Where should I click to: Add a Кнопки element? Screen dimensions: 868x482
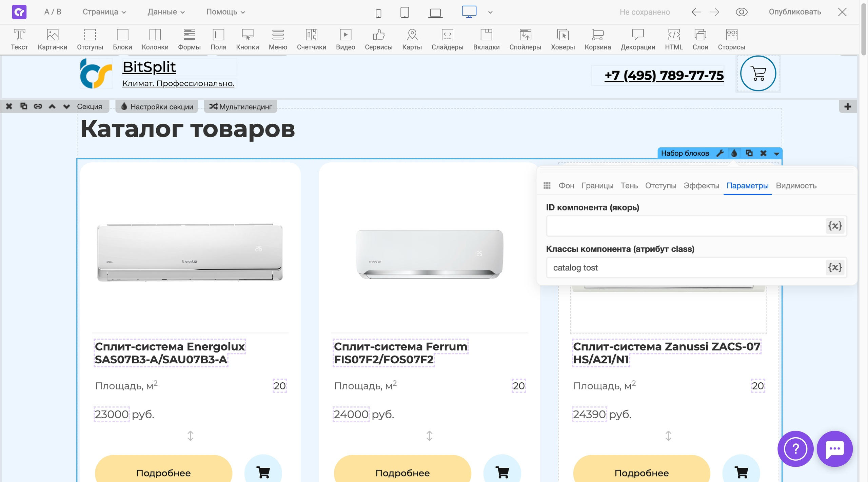(x=248, y=39)
